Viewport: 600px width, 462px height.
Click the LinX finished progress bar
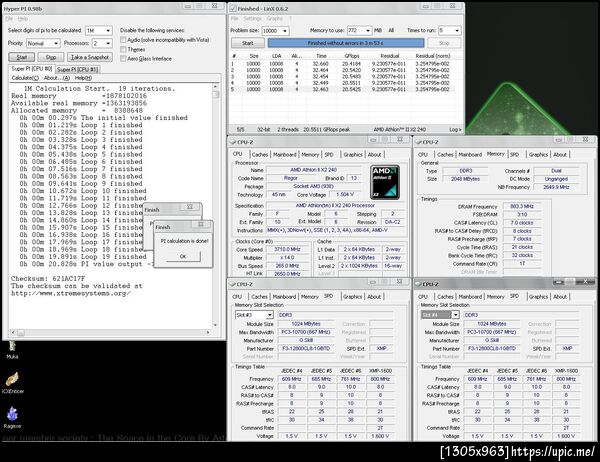[346, 43]
